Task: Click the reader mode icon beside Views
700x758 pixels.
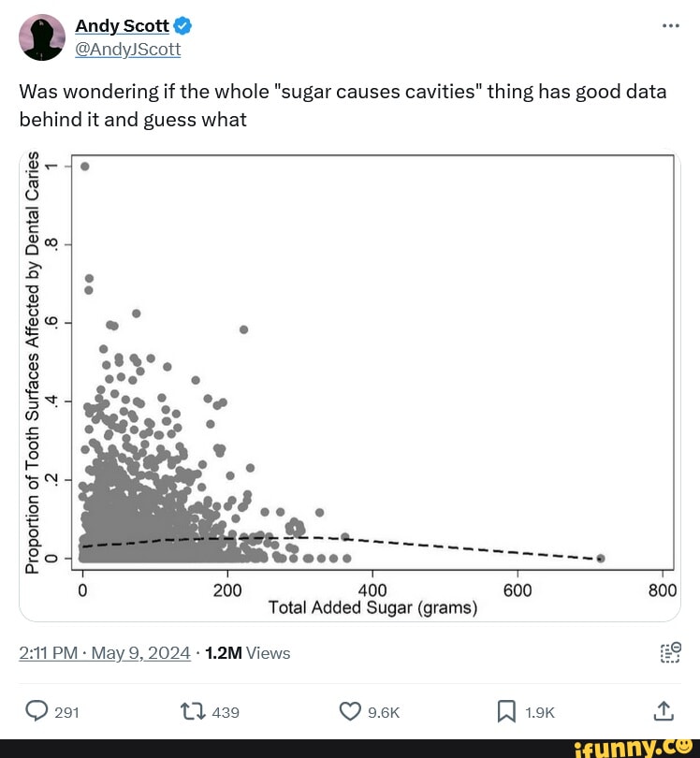Action: tap(670, 652)
